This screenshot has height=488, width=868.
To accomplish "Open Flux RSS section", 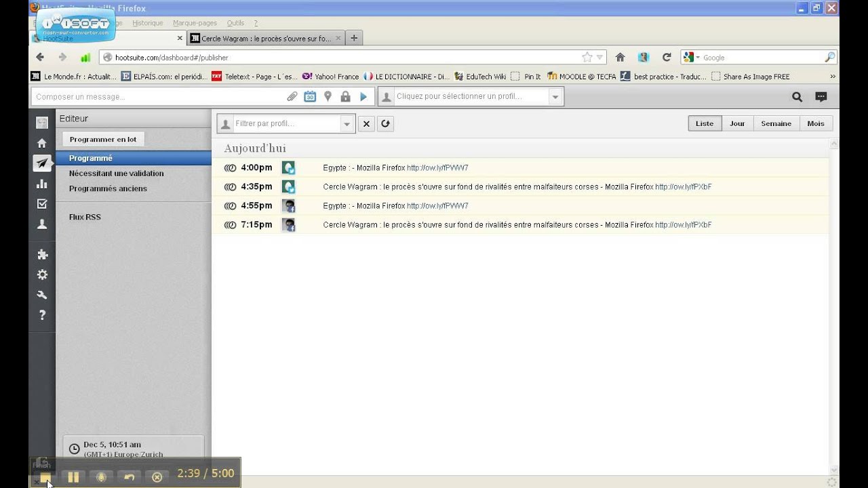I will tap(85, 217).
